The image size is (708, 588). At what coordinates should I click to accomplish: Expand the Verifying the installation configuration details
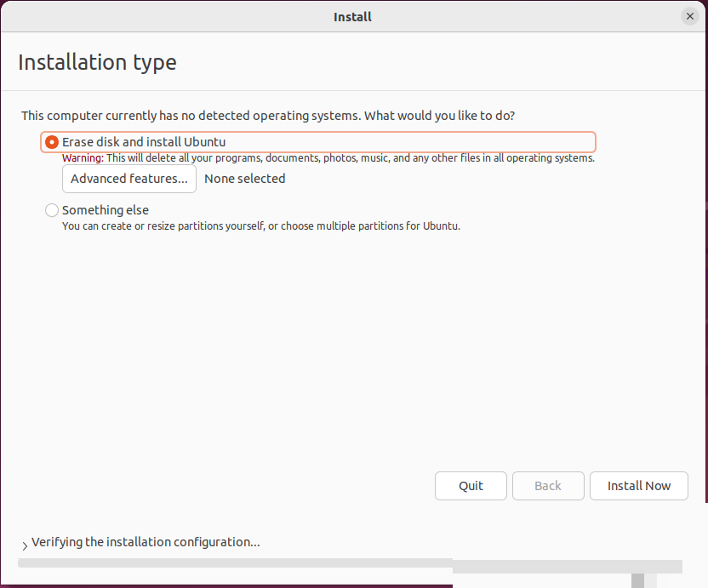click(25, 546)
